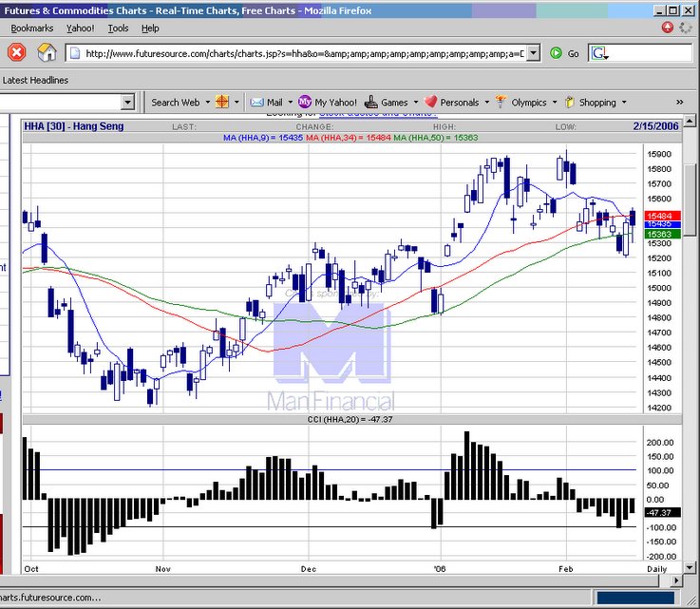
Task: Open the Yahoo! menu
Action: click(x=81, y=29)
